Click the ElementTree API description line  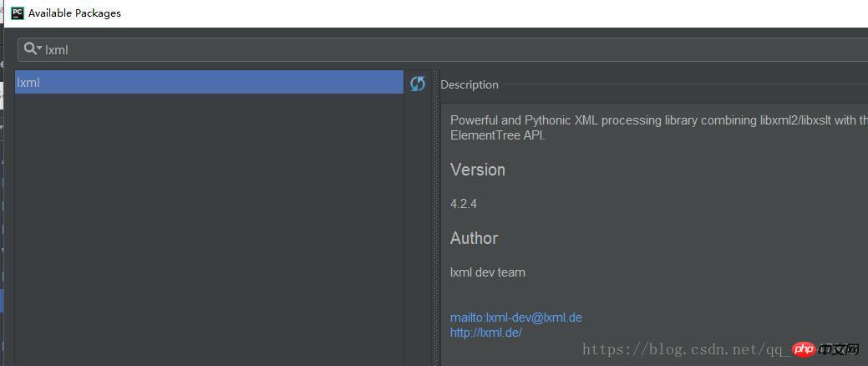pos(498,135)
